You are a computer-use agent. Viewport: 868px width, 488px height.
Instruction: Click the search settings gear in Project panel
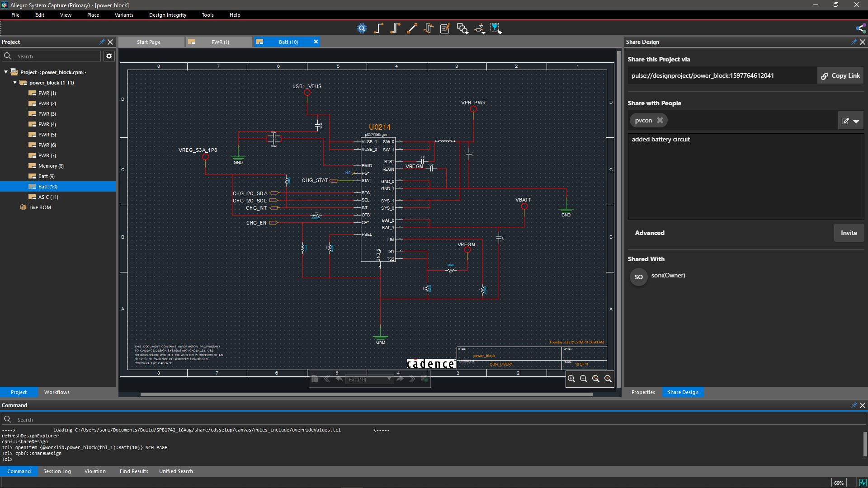(108, 56)
